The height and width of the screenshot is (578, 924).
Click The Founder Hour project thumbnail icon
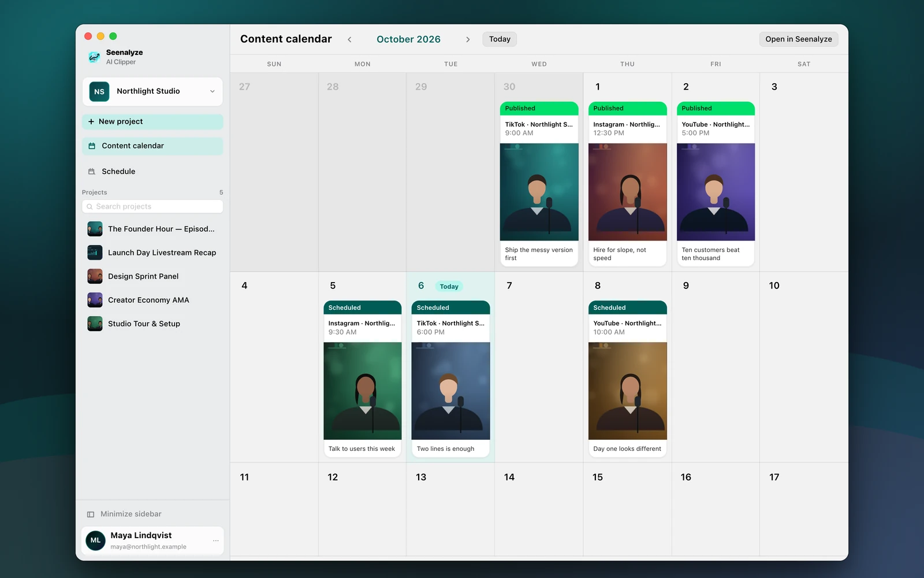click(95, 229)
